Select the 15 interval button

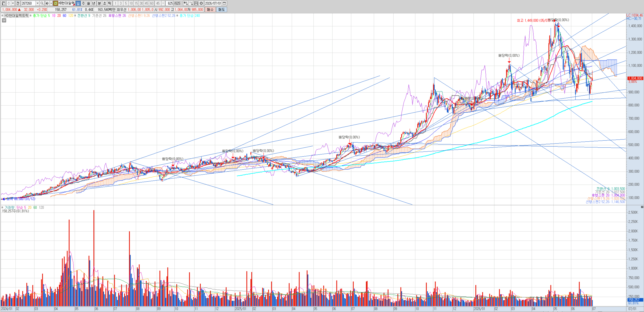coord(136,3)
